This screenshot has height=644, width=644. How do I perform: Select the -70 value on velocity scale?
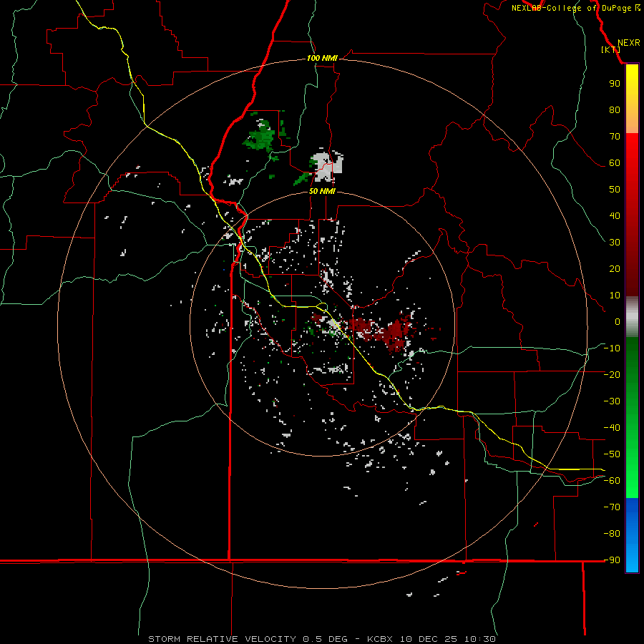pos(612,507)
